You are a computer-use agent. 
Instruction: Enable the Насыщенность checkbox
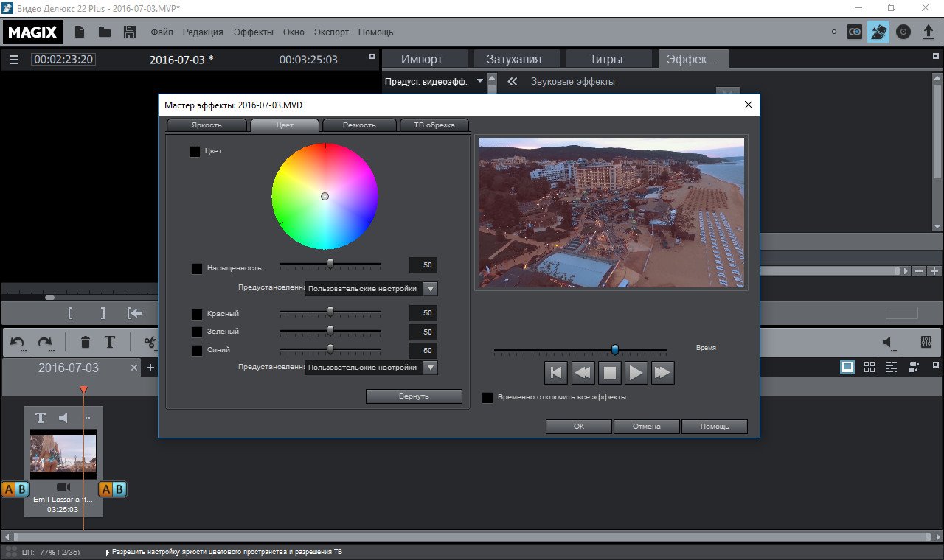(x=197, y=269)
